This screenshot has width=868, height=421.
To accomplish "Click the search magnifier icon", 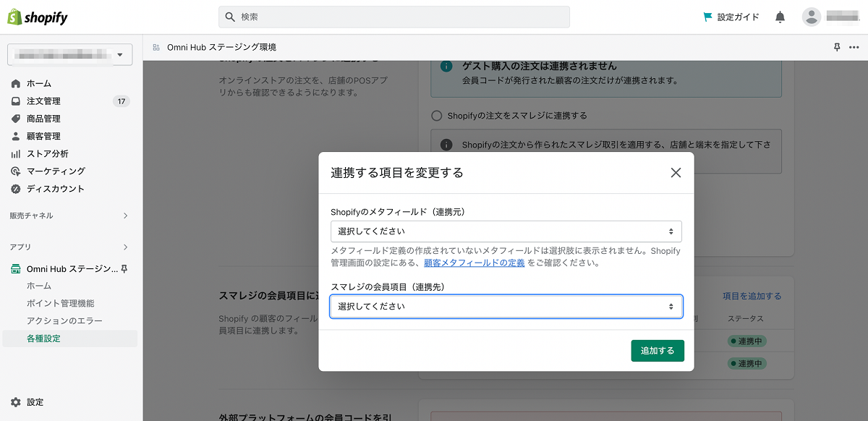I will (231, 17).
